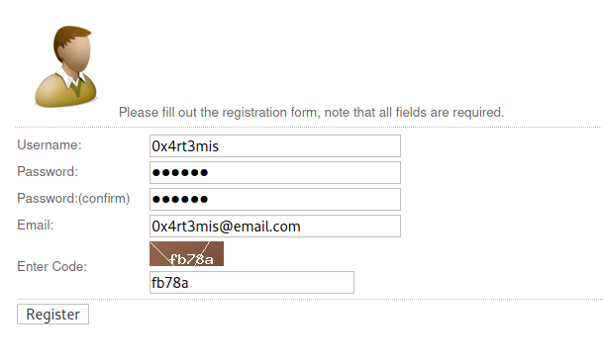Click into the first Password field
603x364 pixels.
[275, 172]
